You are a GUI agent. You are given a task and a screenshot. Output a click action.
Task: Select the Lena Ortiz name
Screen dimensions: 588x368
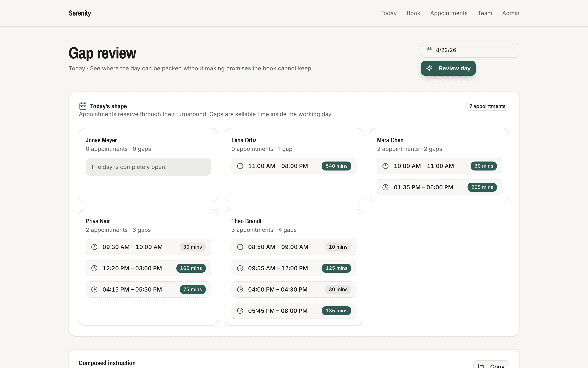pos(244,140)
